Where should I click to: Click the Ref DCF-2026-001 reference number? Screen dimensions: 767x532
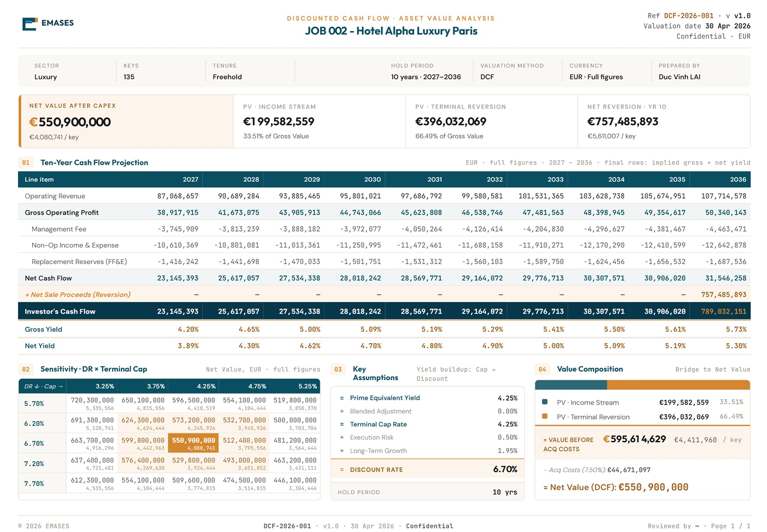click(688, 16)
